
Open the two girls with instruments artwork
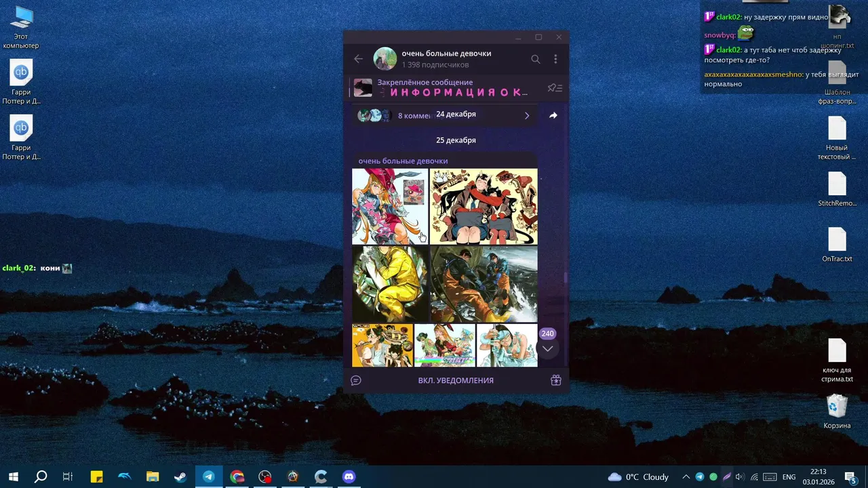click(x=484, y=206)
